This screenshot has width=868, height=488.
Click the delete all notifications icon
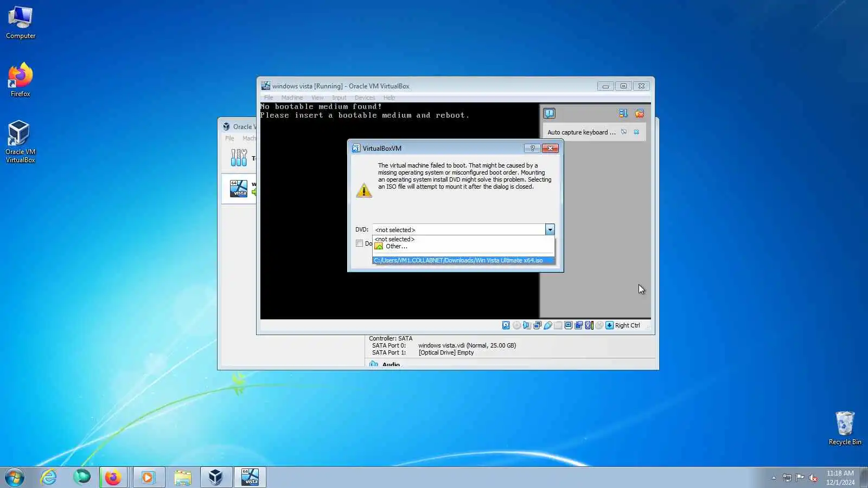[x=640, y=113]
